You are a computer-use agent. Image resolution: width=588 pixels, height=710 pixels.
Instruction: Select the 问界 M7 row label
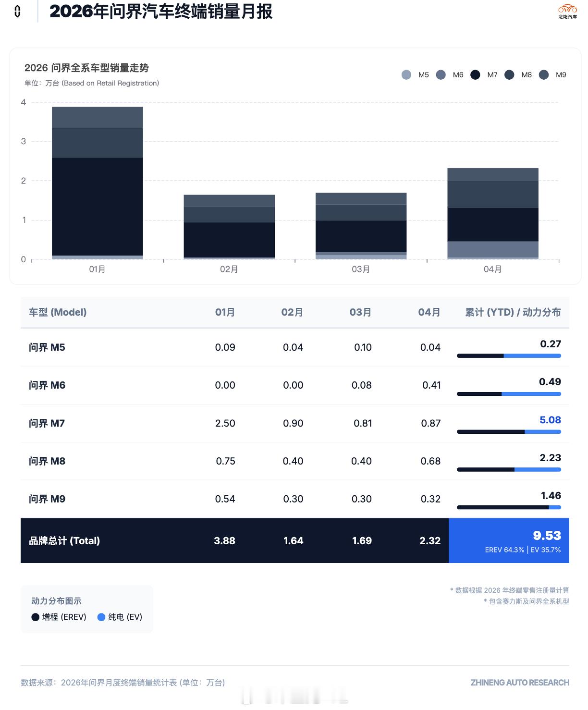point(47,423)
